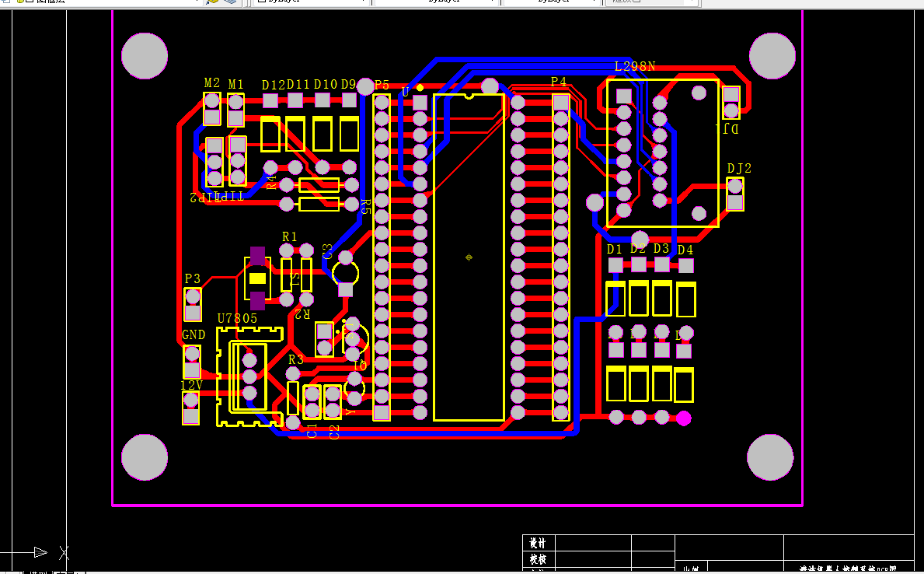
Task: Click the P3 connector label
Action: coord(193,278)
